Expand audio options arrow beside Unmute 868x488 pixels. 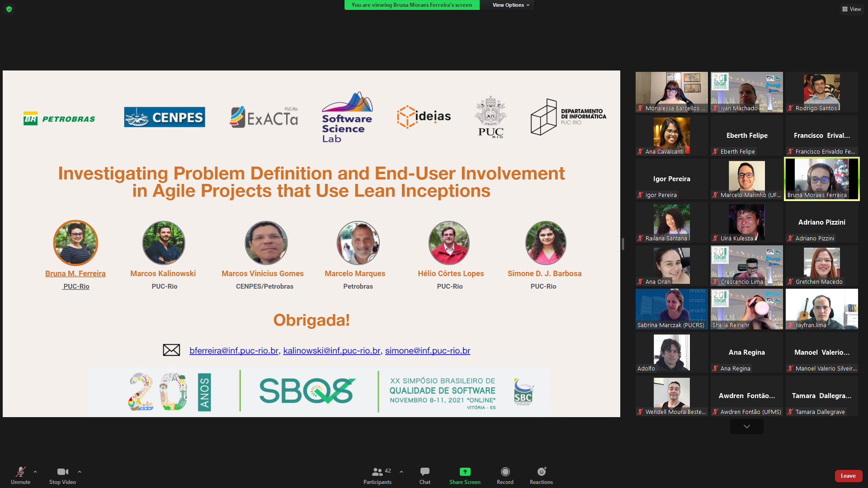[x=35, y=472]
